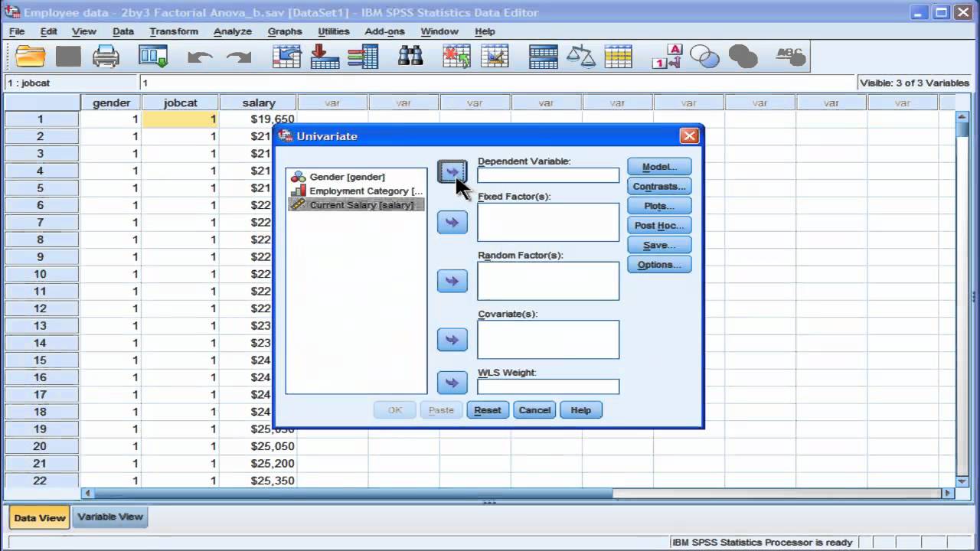Click the Redo arrow icon
The height and width of the screenshot is (551, 980).
239,57
